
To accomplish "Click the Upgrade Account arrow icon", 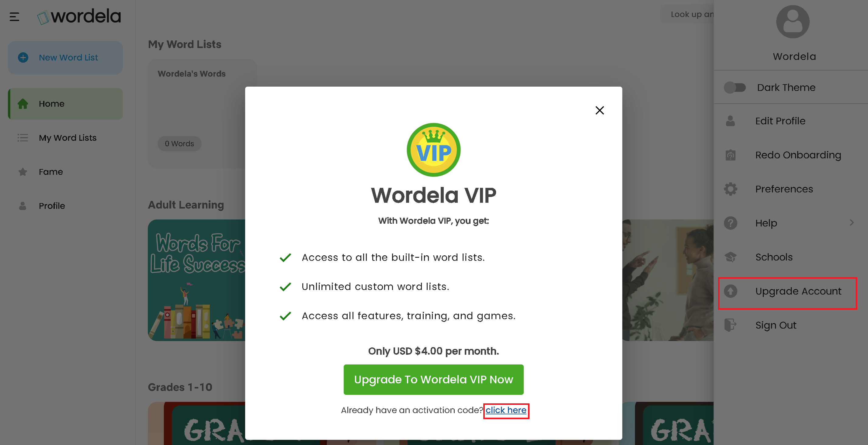I will (731, 291).
